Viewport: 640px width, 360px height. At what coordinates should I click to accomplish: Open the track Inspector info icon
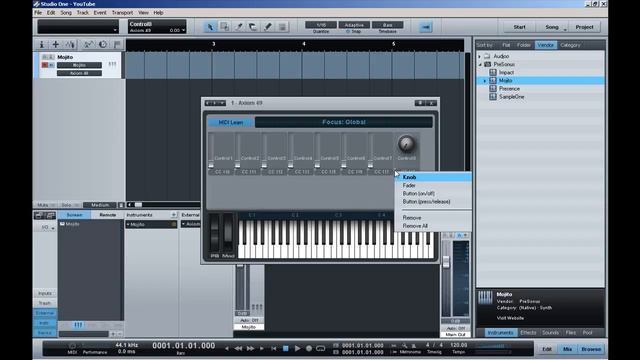41,44
